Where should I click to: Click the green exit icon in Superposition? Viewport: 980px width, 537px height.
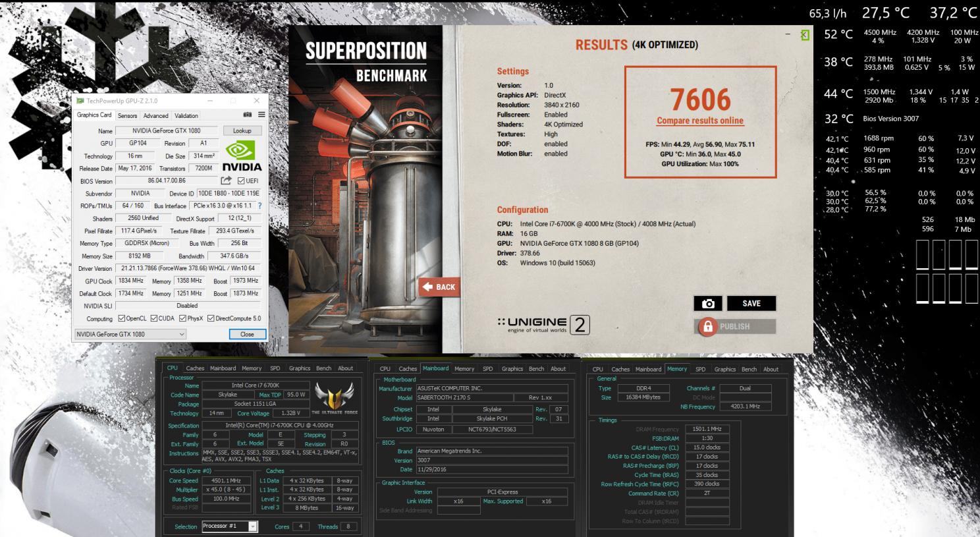[805, 35]
